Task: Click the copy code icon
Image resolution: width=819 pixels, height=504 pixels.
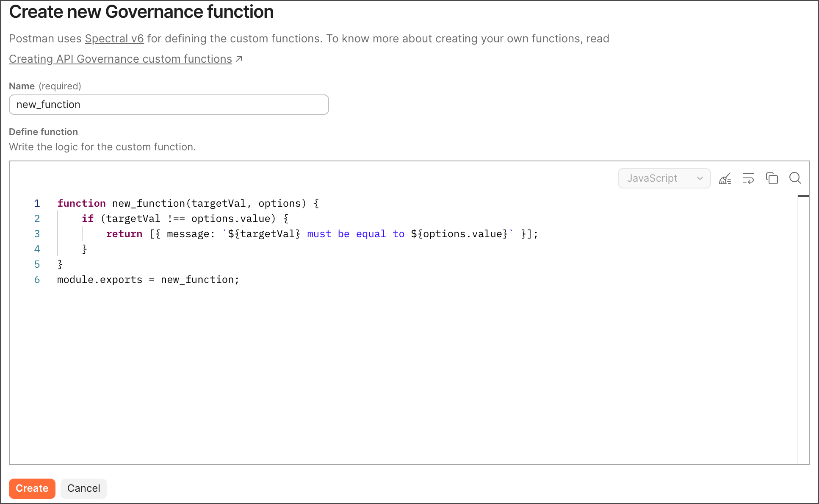Action: [772, 178]
